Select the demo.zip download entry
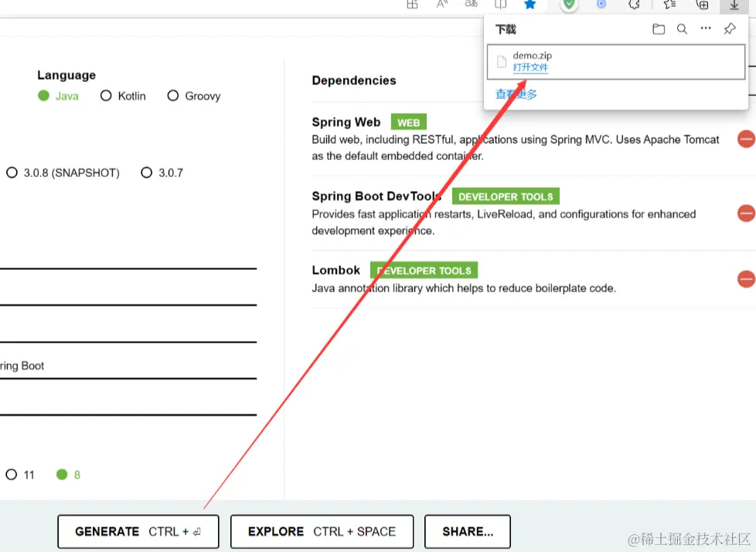756x552 pixels. tap(616, 62)
